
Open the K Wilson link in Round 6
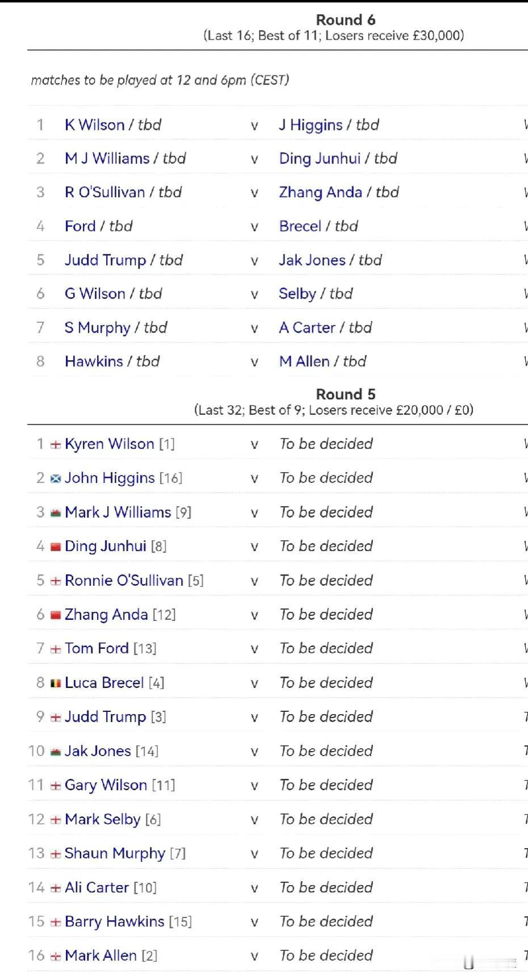[94, 124]
